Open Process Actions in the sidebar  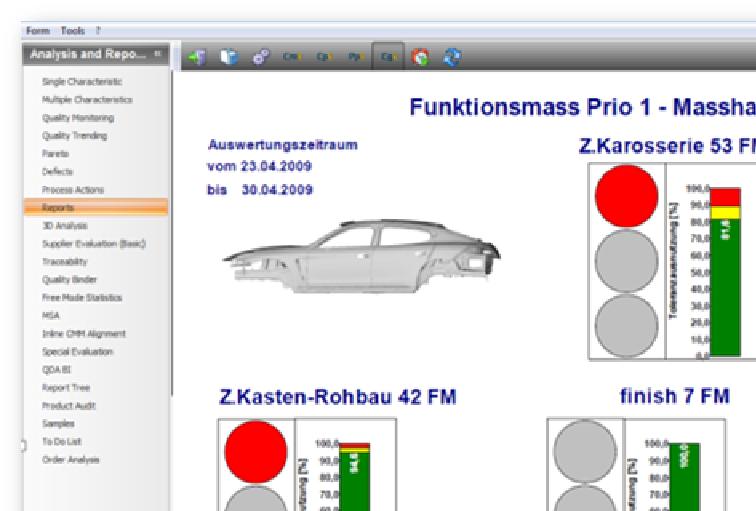(73, 189)
